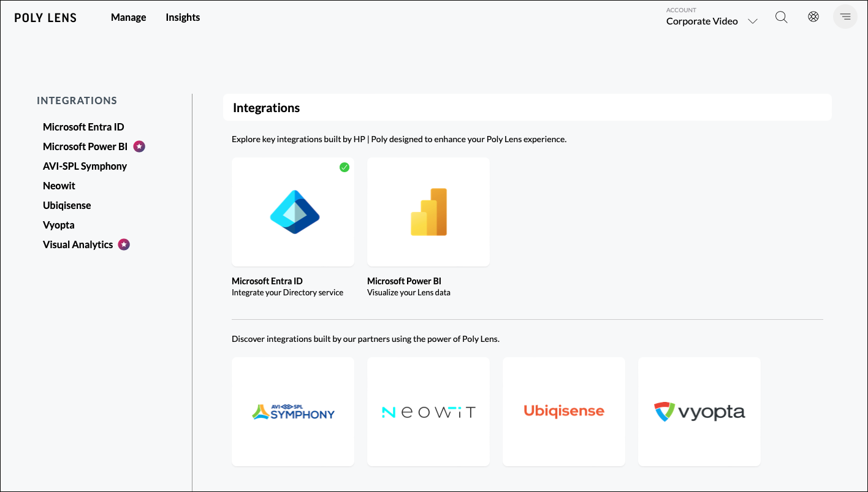The image size is (868, 492).
Task: Click the lifebuoy help icon
Action: [813, 17]
